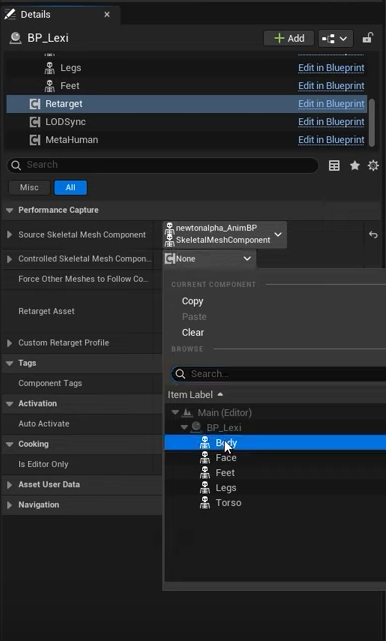Image resolution: width=386 pixels, height=641 pixels.
Task: Open the blueprint hierarchy dropdown button
Action: click(335, 38)
